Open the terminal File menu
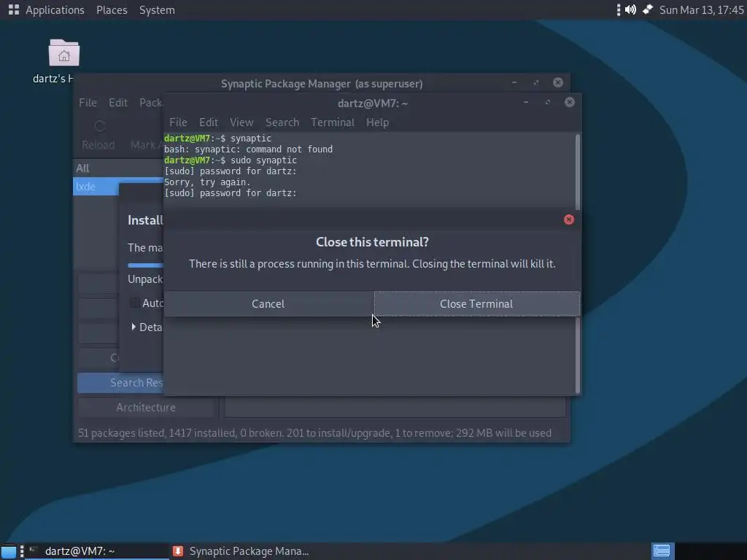 coord(178,122)
